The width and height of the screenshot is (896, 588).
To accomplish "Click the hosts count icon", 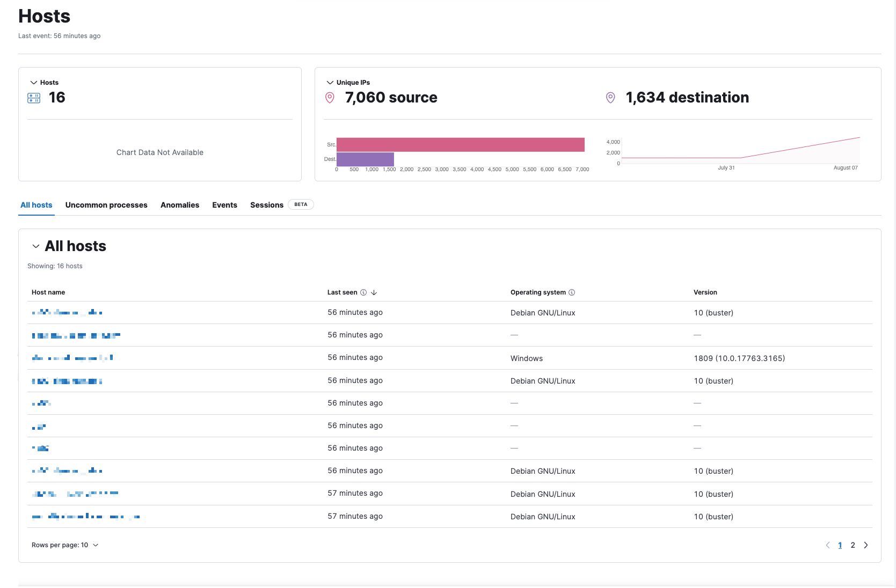I will tap(33, 97).
